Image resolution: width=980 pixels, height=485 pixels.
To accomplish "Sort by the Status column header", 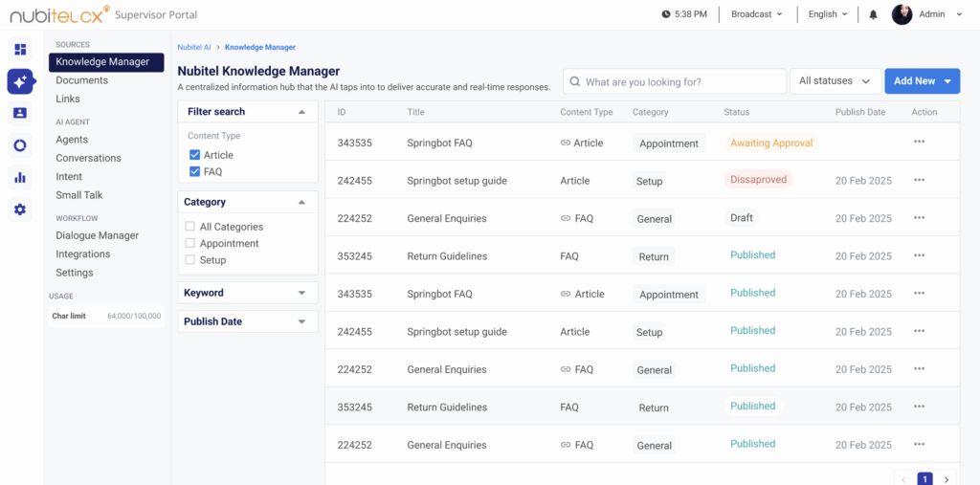I will 736,112.
